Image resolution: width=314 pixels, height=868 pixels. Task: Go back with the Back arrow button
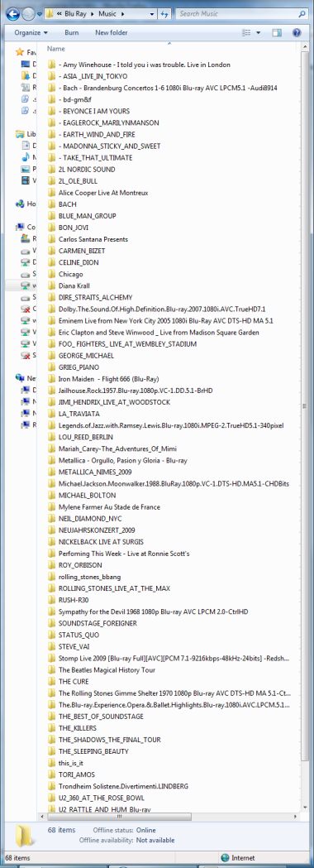pyautogui.click(x=12, y=13)
